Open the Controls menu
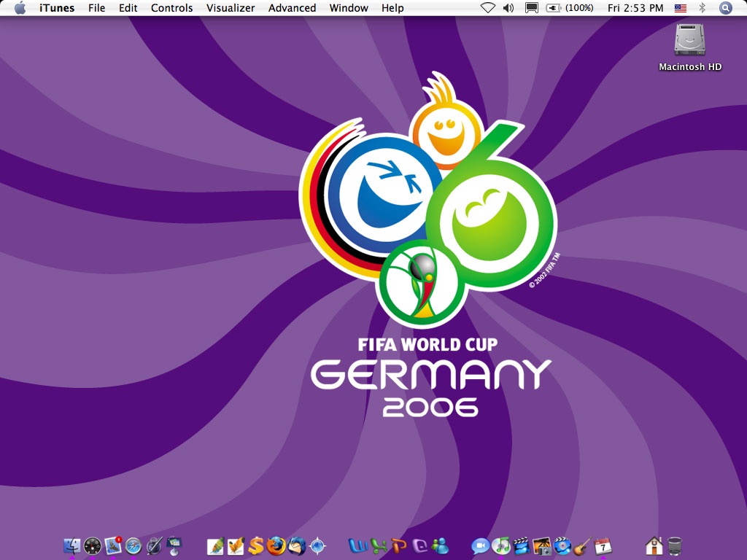This screenshot has height=560, width=747. point(172,7)
